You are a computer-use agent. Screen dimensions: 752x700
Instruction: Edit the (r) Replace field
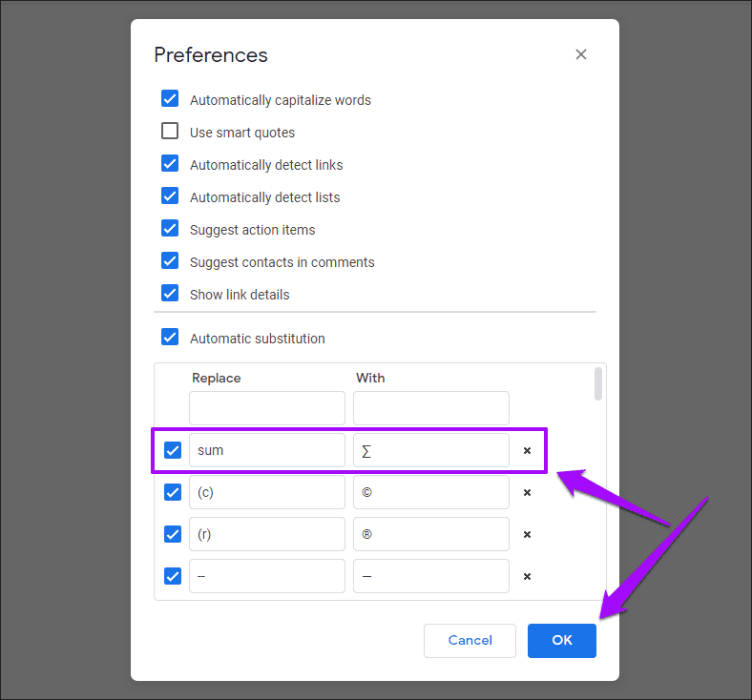267,534
